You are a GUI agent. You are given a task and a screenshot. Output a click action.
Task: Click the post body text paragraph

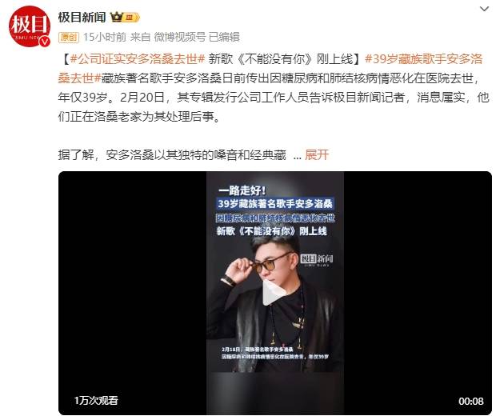pyautogui.click(x=274, y=87)
